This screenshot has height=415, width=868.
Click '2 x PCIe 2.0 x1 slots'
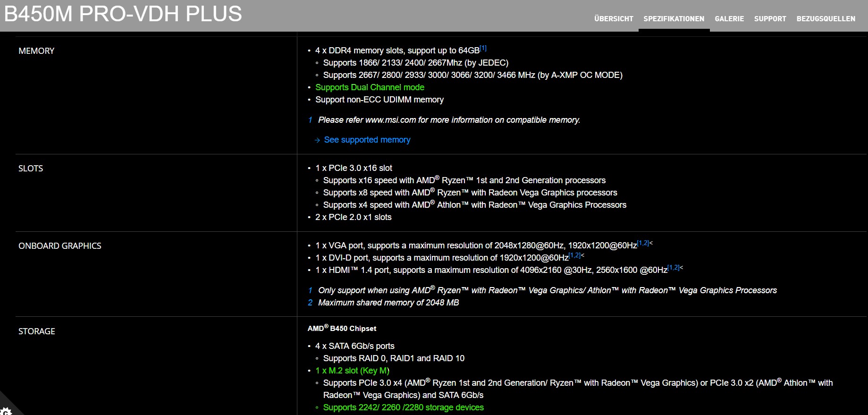click(354, 217)
